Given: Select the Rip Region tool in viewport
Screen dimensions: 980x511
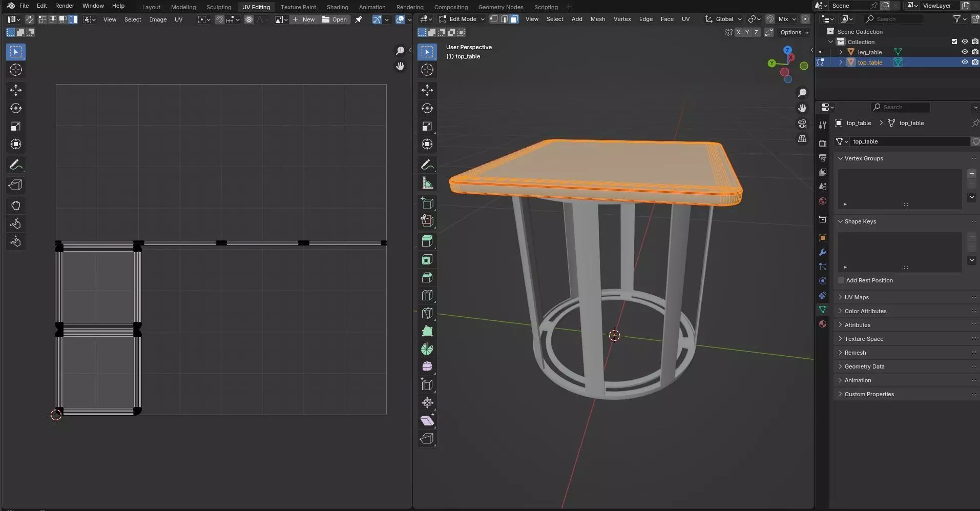Looking at the screenshot, I should click(x=427, y=439).
